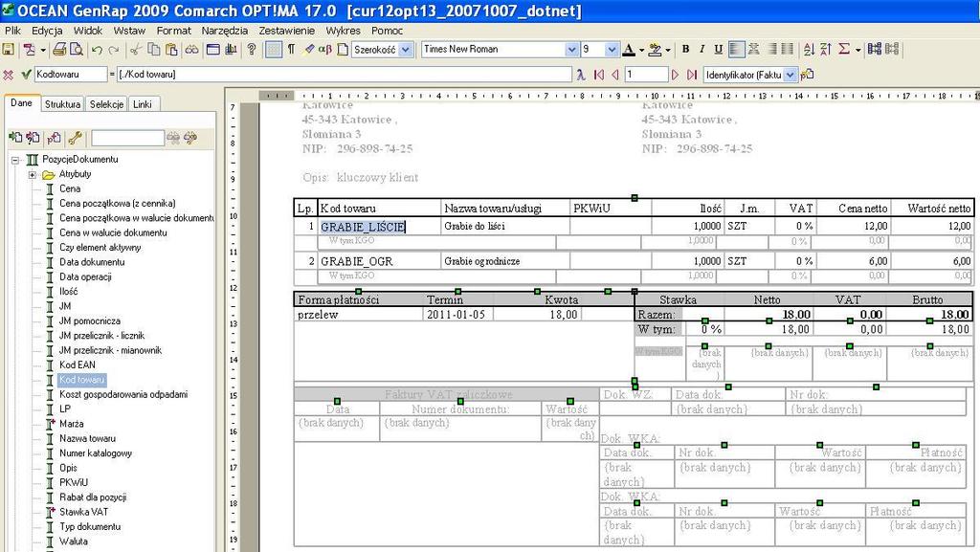The width and height of the screenshot is (980, 552).
Task: Switch to the Struktura tab
Action: point(62,104)
